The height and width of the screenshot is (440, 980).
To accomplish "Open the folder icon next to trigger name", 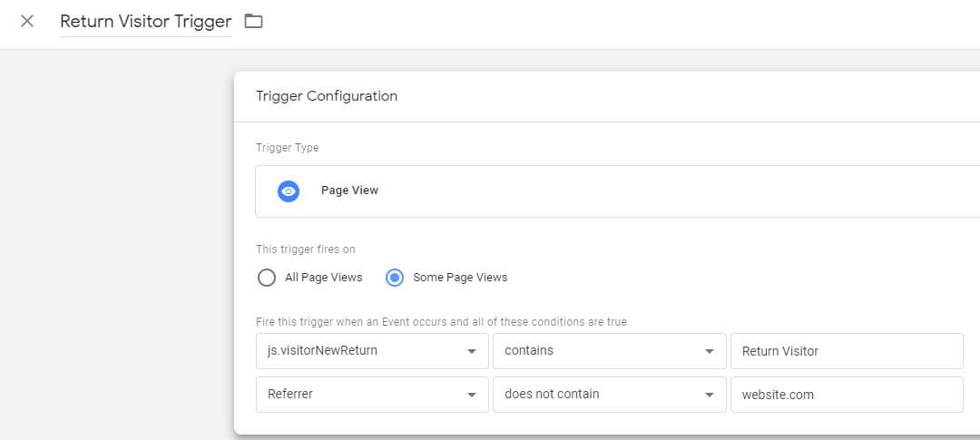I will (253, 21).
